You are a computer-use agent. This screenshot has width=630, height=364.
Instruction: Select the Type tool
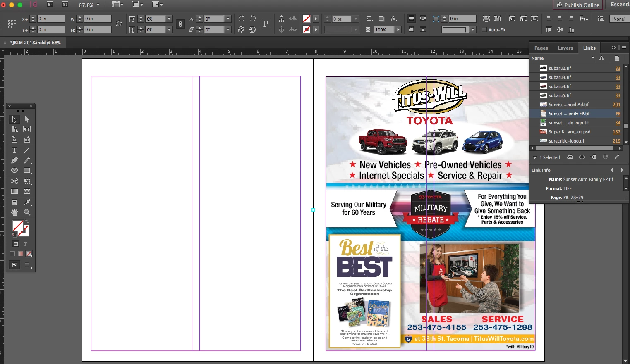tap(14, 150)
